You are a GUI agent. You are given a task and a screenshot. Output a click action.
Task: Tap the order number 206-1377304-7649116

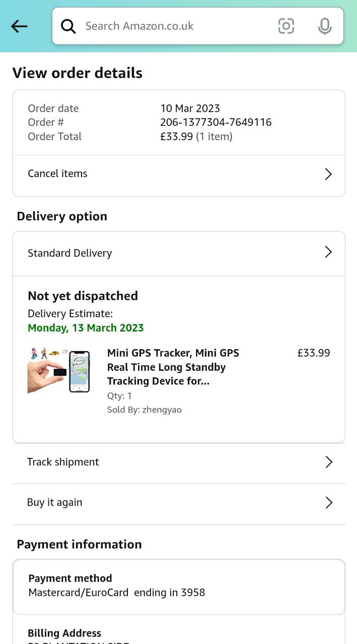coord(216,122)
